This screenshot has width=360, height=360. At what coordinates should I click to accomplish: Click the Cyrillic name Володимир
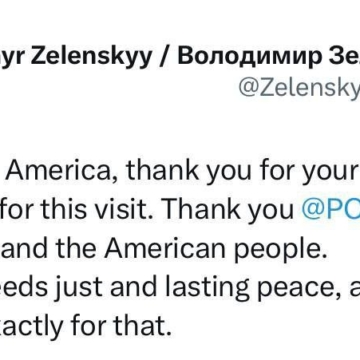(246, 55)
